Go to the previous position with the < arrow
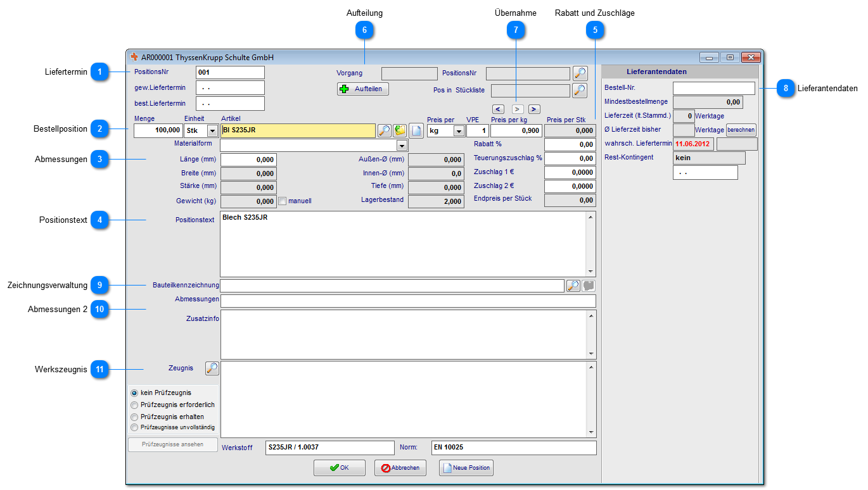This screenshot has height=490, width=868. coord(499,109)
